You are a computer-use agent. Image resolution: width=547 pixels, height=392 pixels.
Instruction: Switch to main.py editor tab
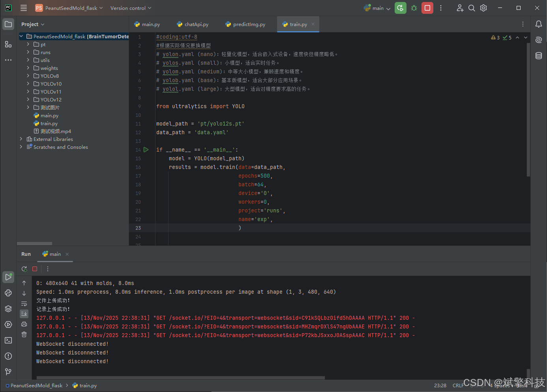[x=147, y=24]
